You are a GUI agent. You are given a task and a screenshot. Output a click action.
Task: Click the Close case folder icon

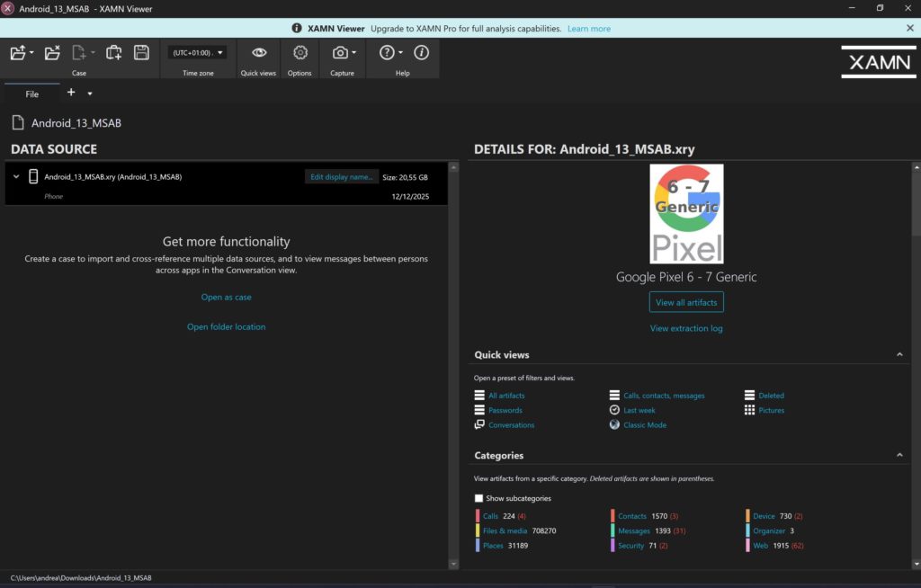point(52,53)
